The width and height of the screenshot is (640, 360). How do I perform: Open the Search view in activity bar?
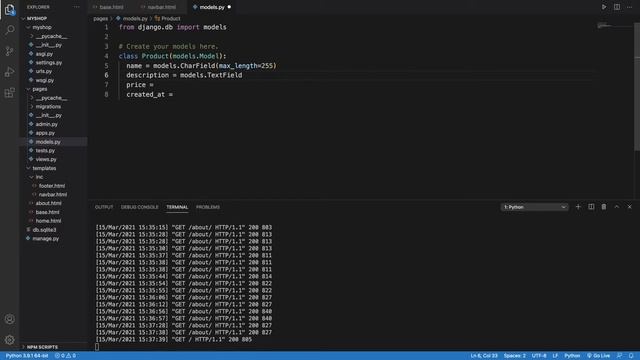click(x=9, y=30)
